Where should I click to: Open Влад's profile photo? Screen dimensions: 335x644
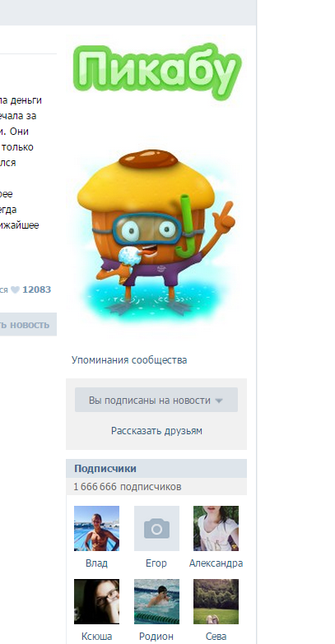pyautogui.click(x=96, y=528)
